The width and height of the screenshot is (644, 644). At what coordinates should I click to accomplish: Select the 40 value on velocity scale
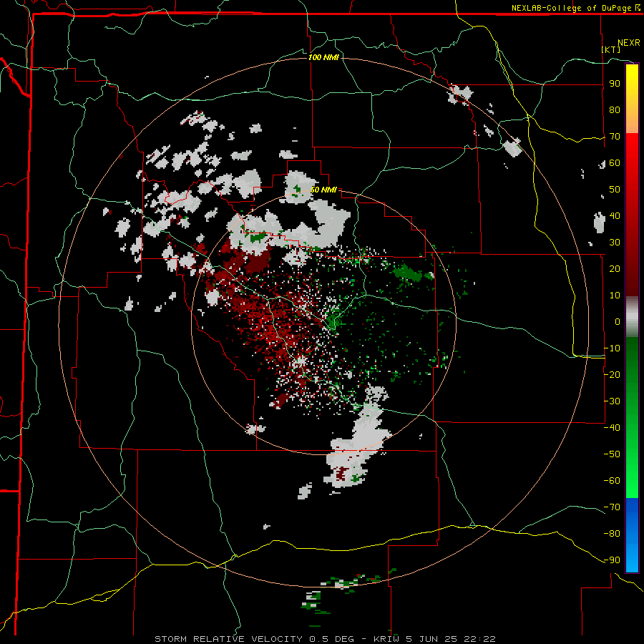coord(615,215)
